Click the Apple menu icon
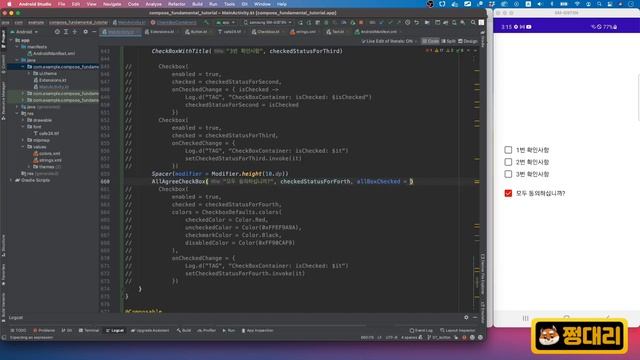 (x=8, y=4)
